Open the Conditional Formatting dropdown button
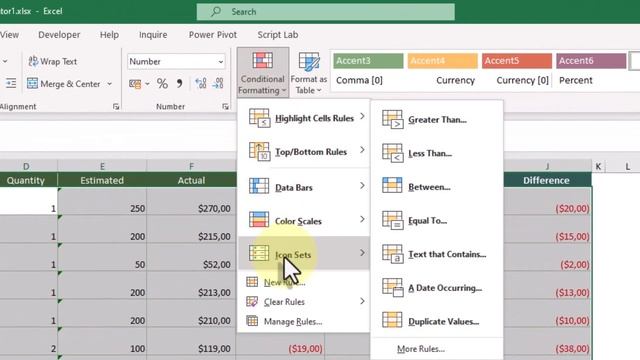640x360 pixels. [262, 72]
